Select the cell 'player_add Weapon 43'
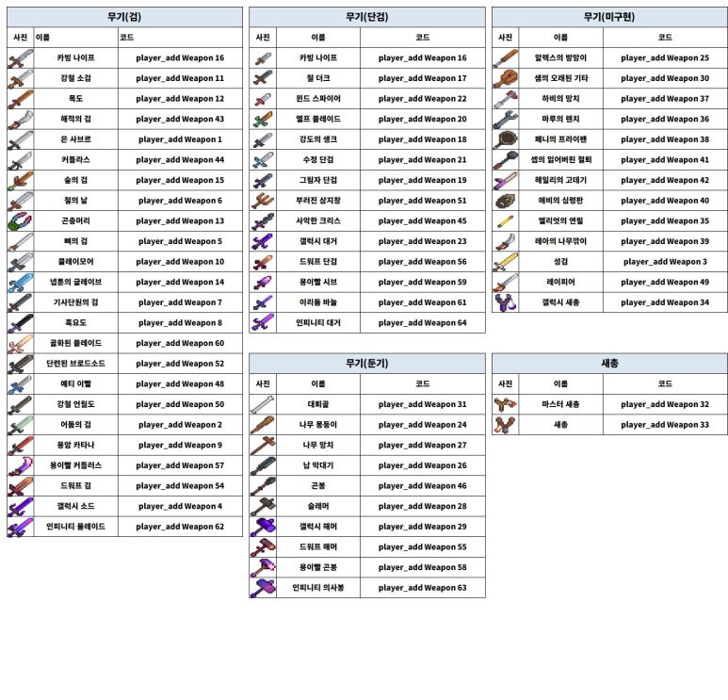 pyautogui.click(x=180, y=120)
